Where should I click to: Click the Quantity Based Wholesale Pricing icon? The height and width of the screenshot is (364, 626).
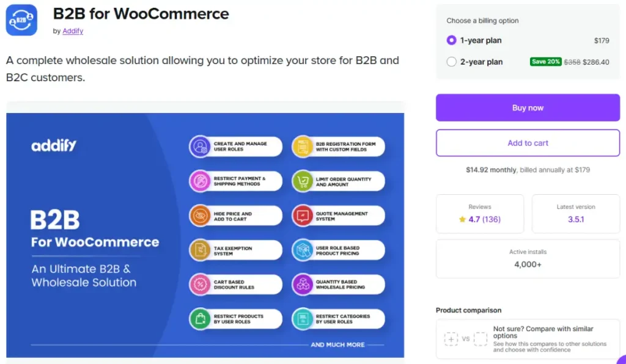coord(302,285)
